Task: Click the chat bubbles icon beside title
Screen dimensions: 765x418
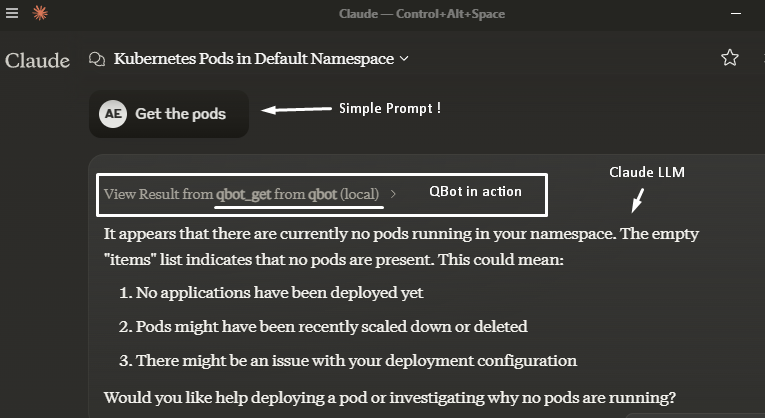Action: coord(97,59)
